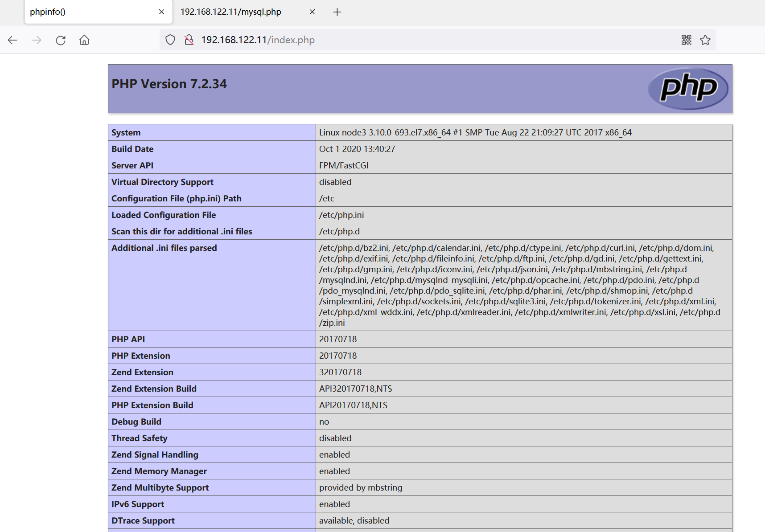The height and width of the screenshot is (532, 765).
Task: Click the Loaded Configuration File label
Action: pos(164,215)
